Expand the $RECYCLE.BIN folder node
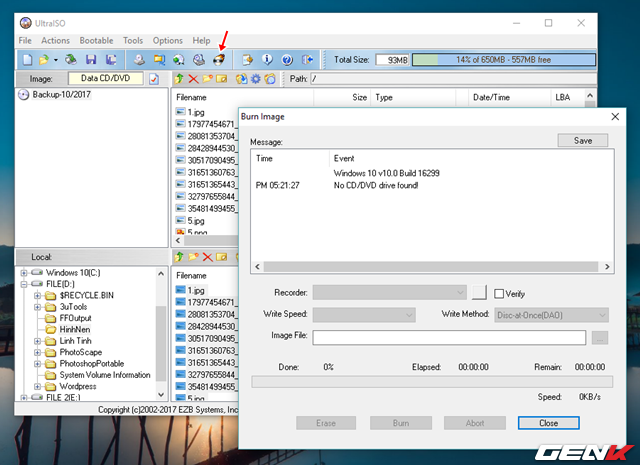Viewport: 640px width, 465px height. (x=37, y=296)
